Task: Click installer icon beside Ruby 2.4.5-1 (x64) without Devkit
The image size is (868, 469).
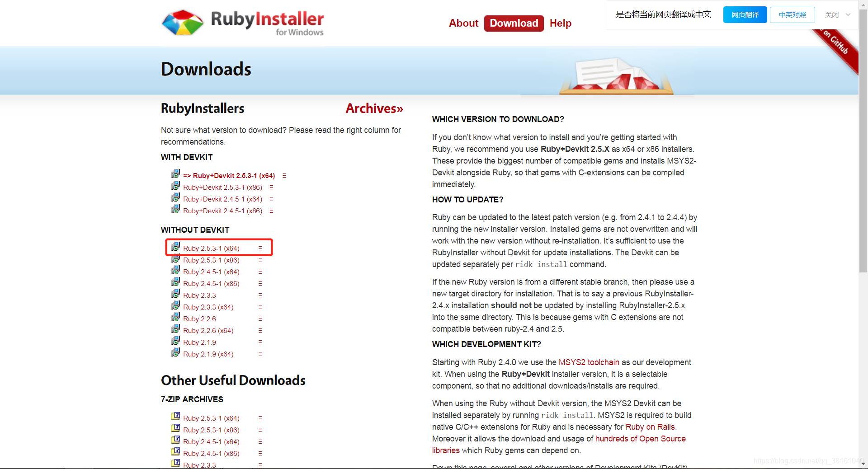Action: (175, 270)
